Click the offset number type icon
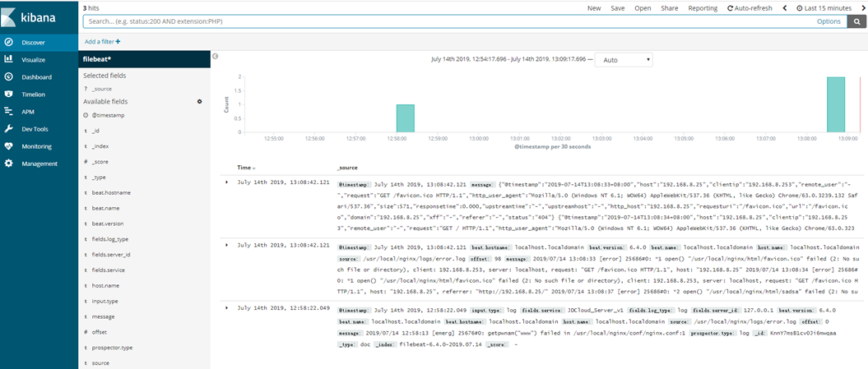Viewport: 868px width, 369px height. 86,333
